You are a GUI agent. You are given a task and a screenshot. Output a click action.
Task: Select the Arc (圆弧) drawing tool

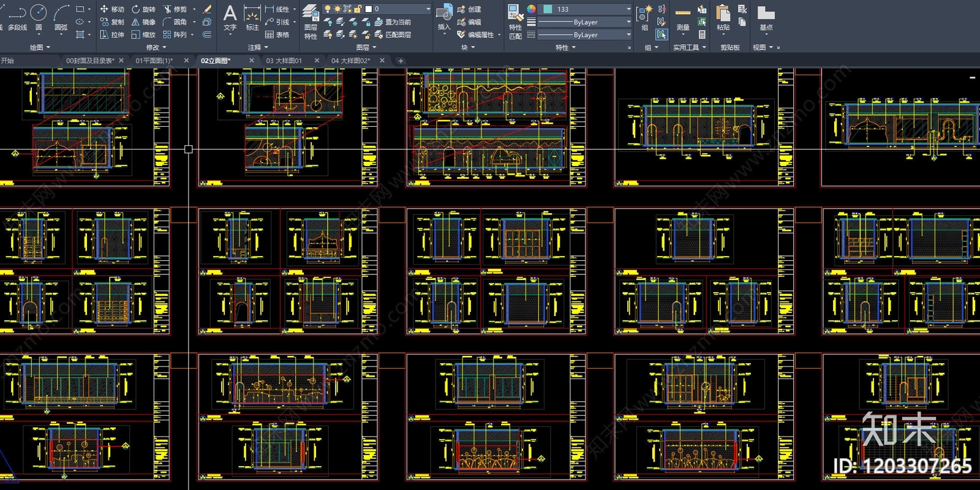tap(61, 18)
